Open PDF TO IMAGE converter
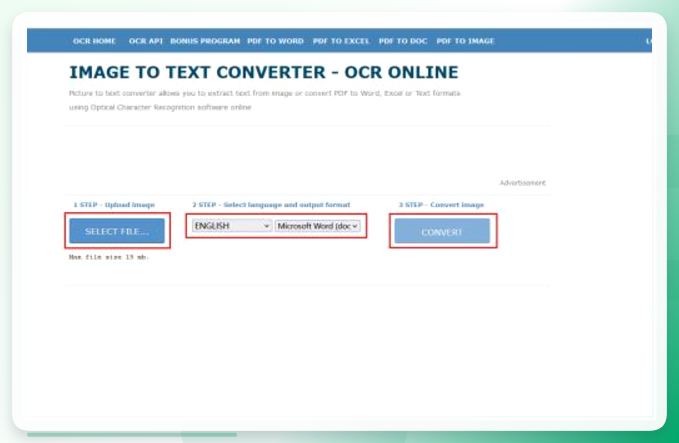The height and width of the screenshot is (443, 679). click(466, 41)
